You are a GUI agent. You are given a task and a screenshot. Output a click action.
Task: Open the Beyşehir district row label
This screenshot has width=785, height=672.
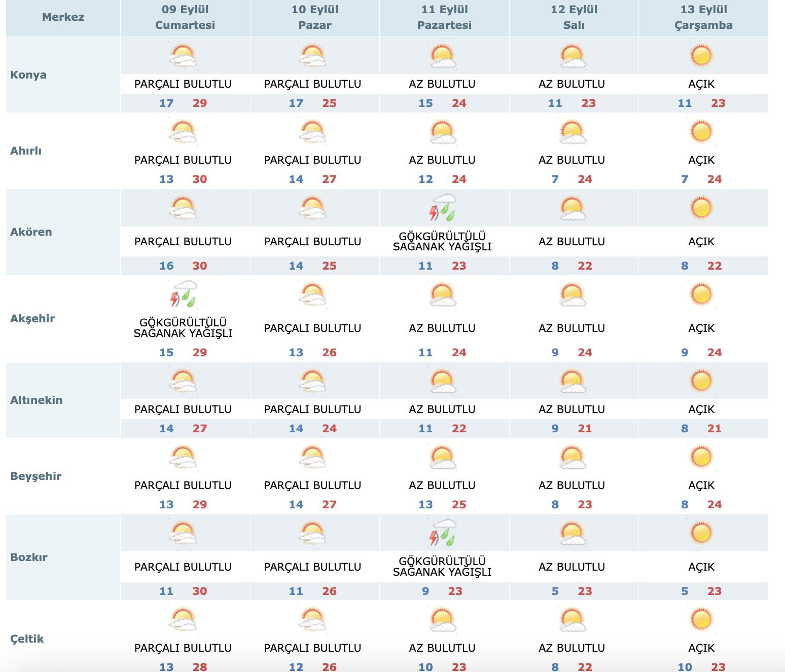click(35, 476)
